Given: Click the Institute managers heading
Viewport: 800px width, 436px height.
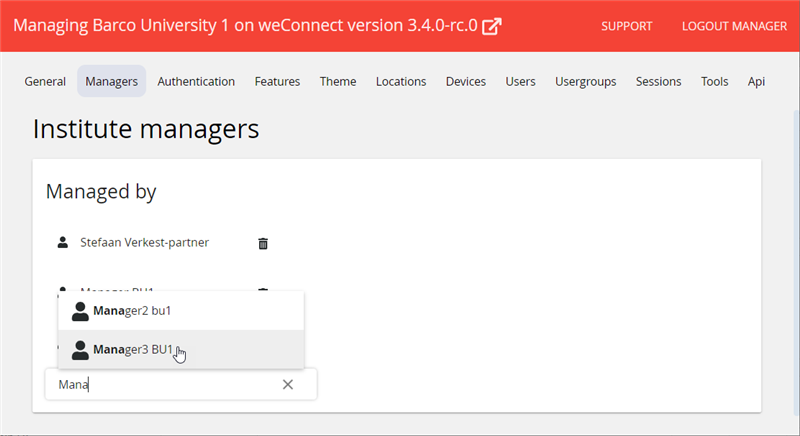Looking at the screenshot, I should (x=146, y=129).
